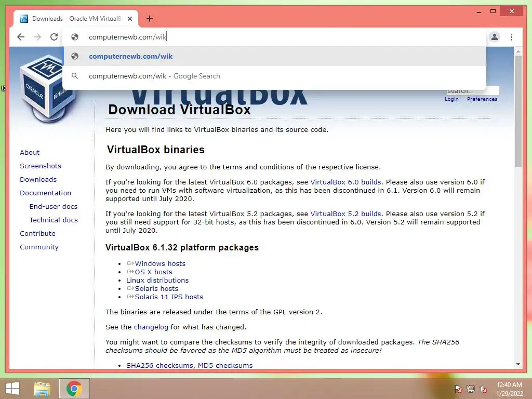Click the VirtualBox 6.1.32 platform packages heading
This screenshot has width=532, height=399.
(x=182, y=248)
